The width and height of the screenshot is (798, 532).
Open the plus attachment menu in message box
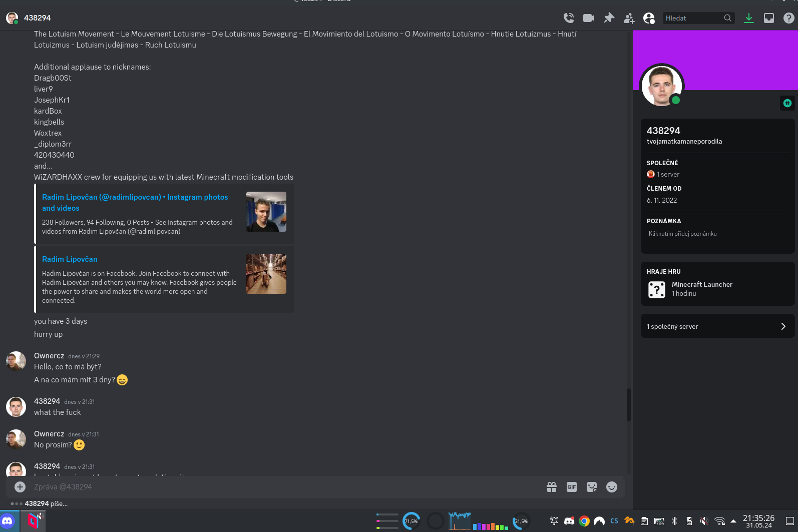20,487
